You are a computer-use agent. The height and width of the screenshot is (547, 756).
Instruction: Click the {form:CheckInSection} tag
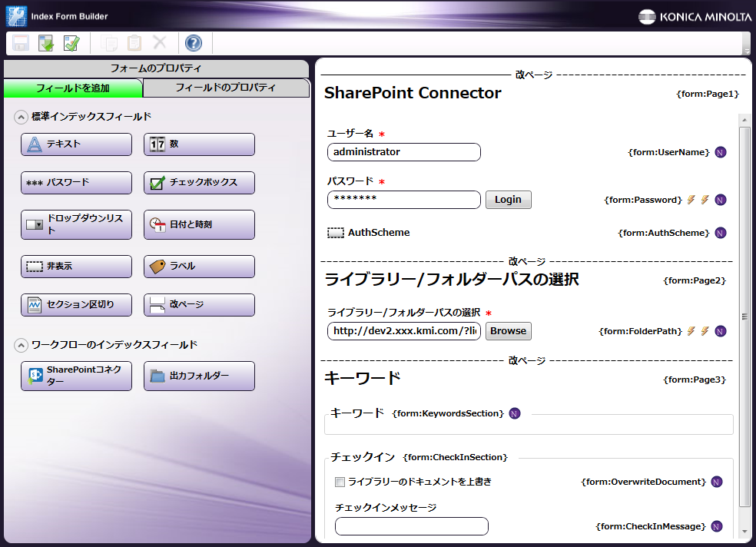[x=456, y=457]
